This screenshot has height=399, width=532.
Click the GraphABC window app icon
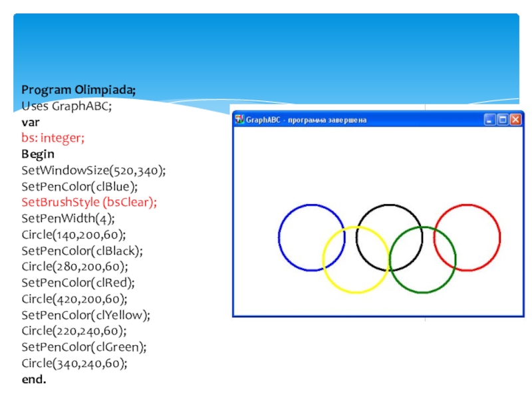point(239,120)
